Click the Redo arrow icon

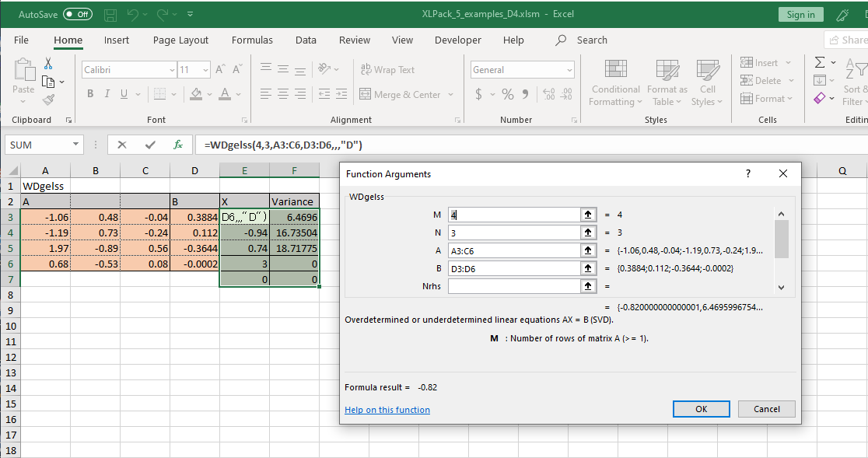click(x=163, y=14)
